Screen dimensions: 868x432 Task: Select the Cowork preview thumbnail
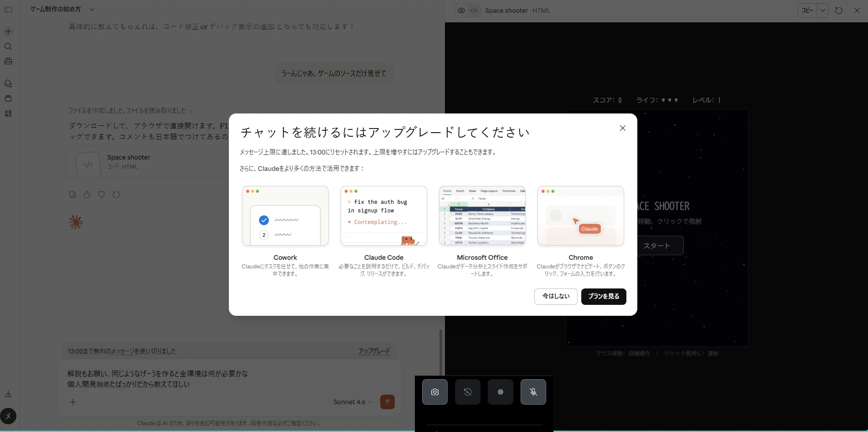[x=285, y=216]
